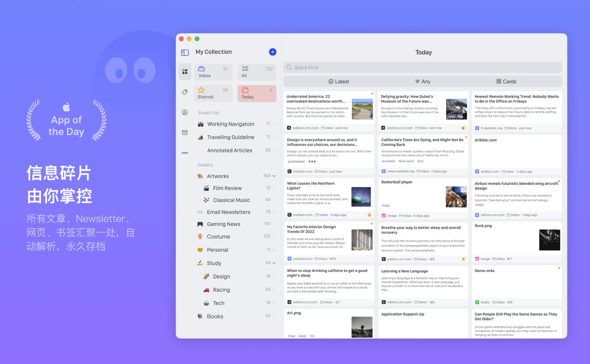Open the Rock.png image thumbnail
The image size is (590, 364).
point(549,240)
